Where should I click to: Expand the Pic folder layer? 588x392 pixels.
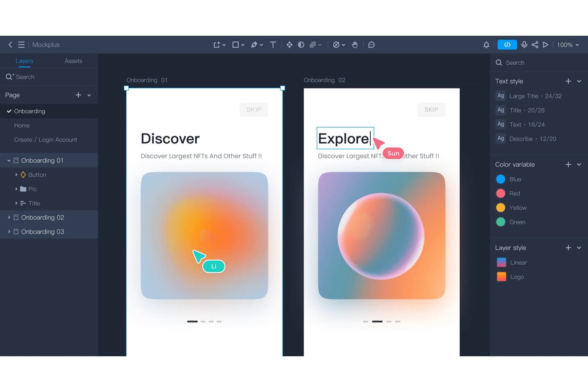(16, 189)
